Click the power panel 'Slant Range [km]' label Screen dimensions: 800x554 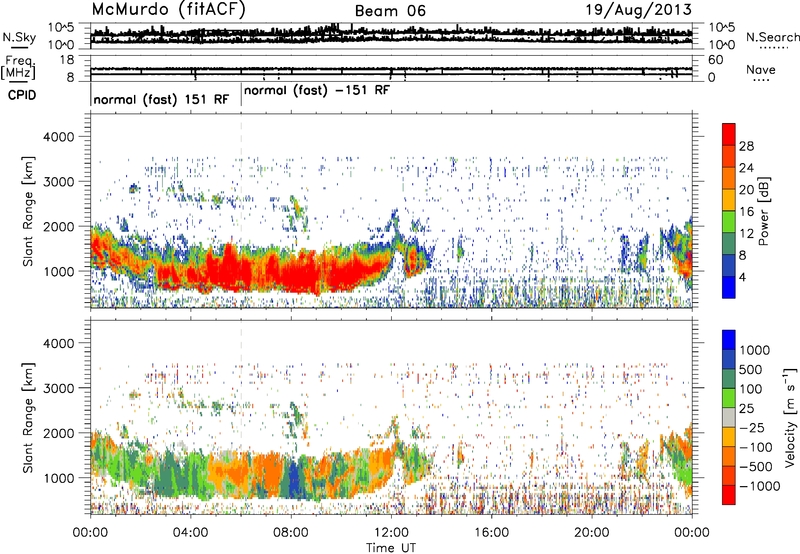29,212
